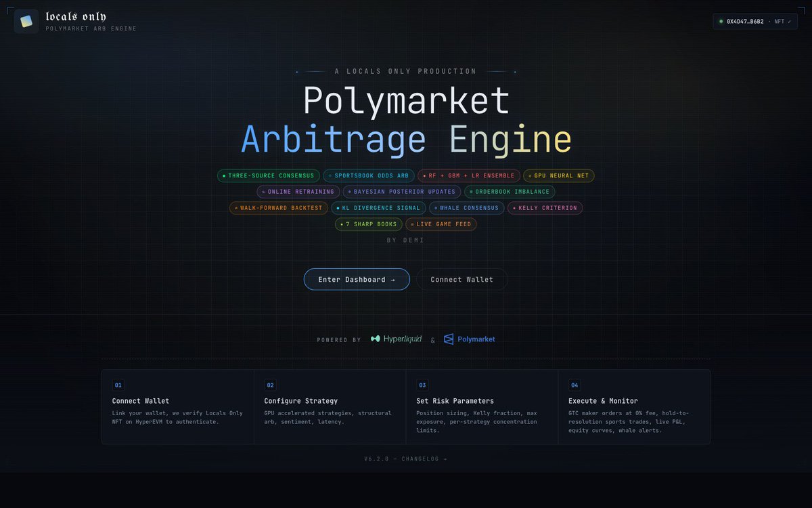Click the KL Divergence Signal tag

378,208
